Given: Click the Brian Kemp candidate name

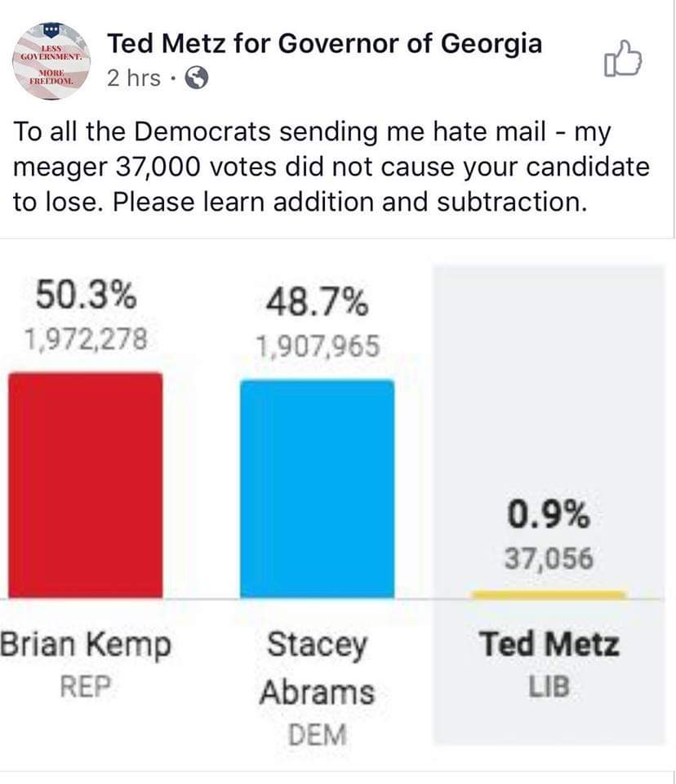Looking at the screenshot, I should [86, 645].
